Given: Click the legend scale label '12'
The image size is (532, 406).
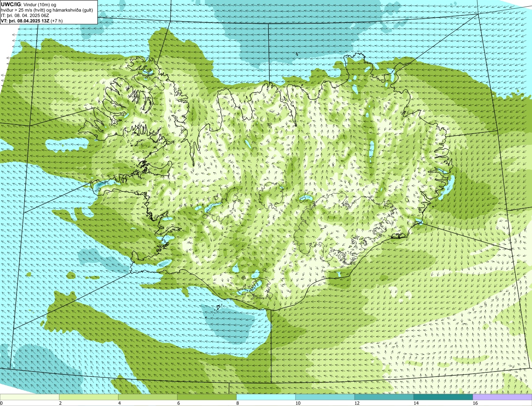Looking at the screenshot, I should click(357, 403).
